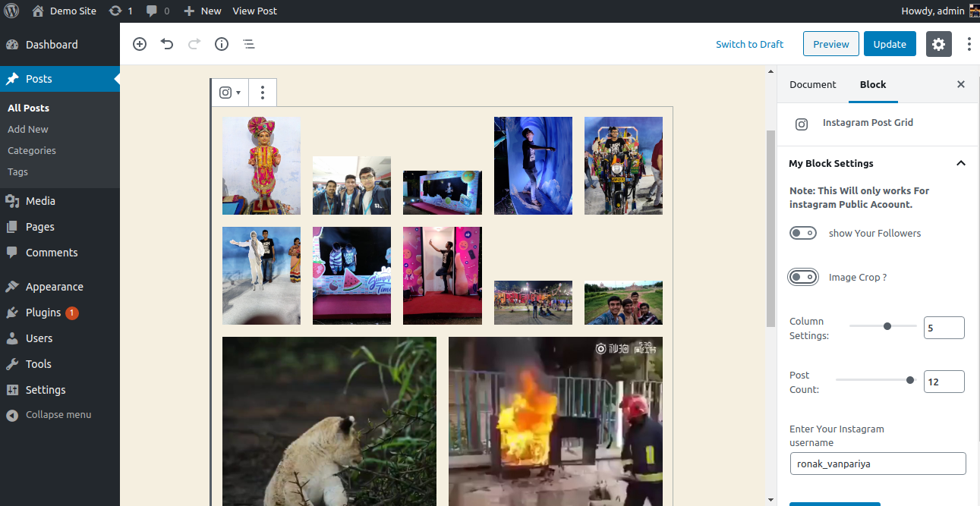Click the Instagram username input field

click(x=878, y=464)
